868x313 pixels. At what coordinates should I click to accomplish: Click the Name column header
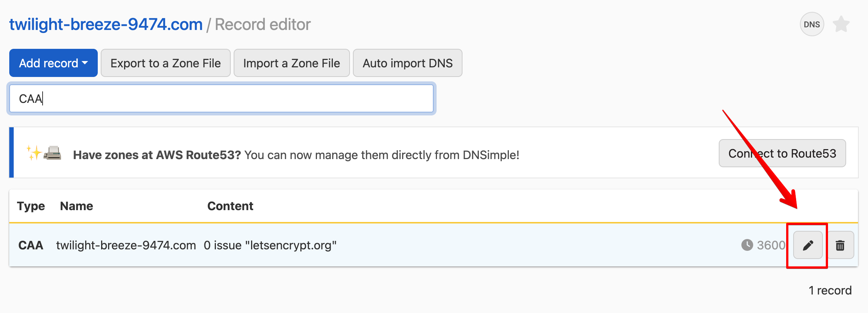76,206
